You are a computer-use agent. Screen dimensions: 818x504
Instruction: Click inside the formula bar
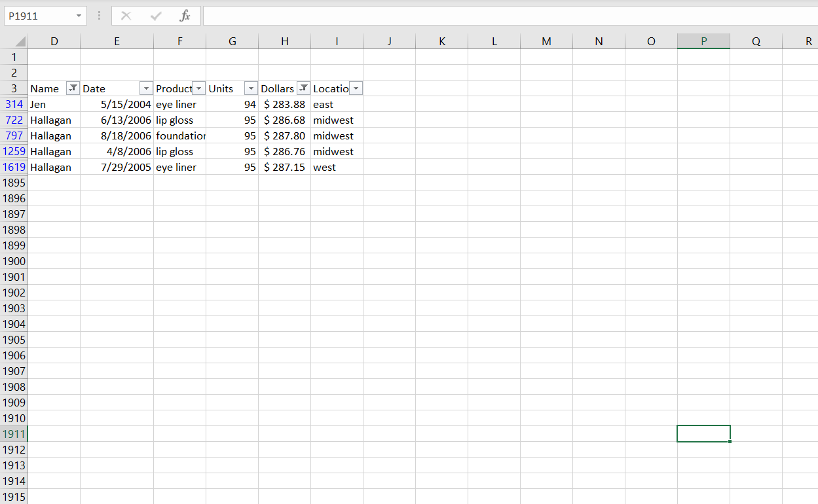[393, 16]
